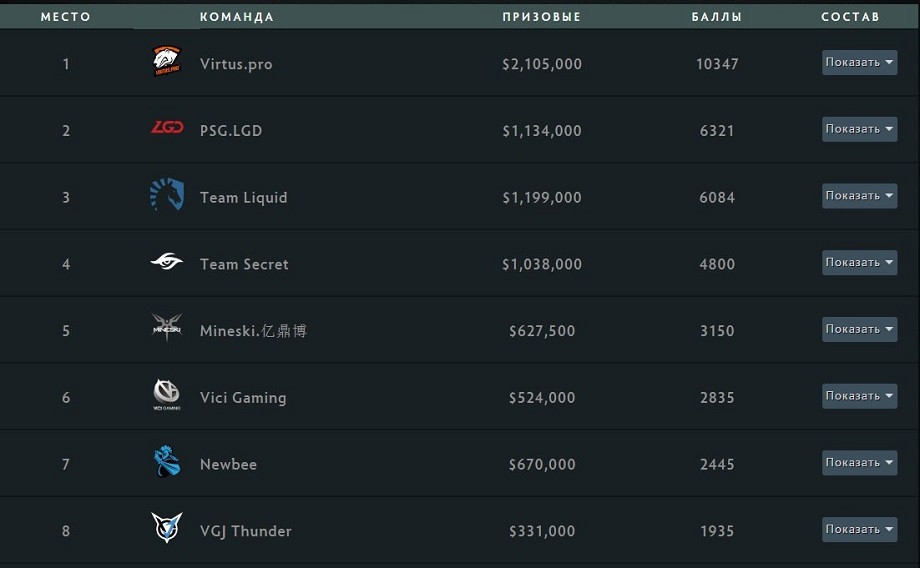Click the Newbee blue logo
The width and height of the screenshot is (920, 568).
[x=167, y=461]
